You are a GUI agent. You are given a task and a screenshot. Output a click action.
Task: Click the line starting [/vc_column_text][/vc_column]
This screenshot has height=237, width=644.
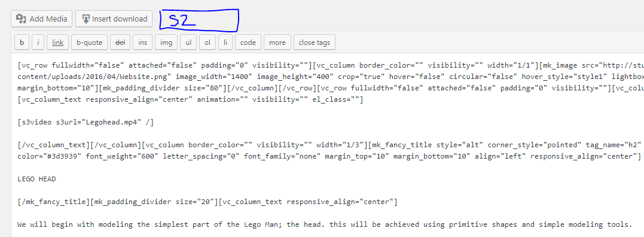329,145
